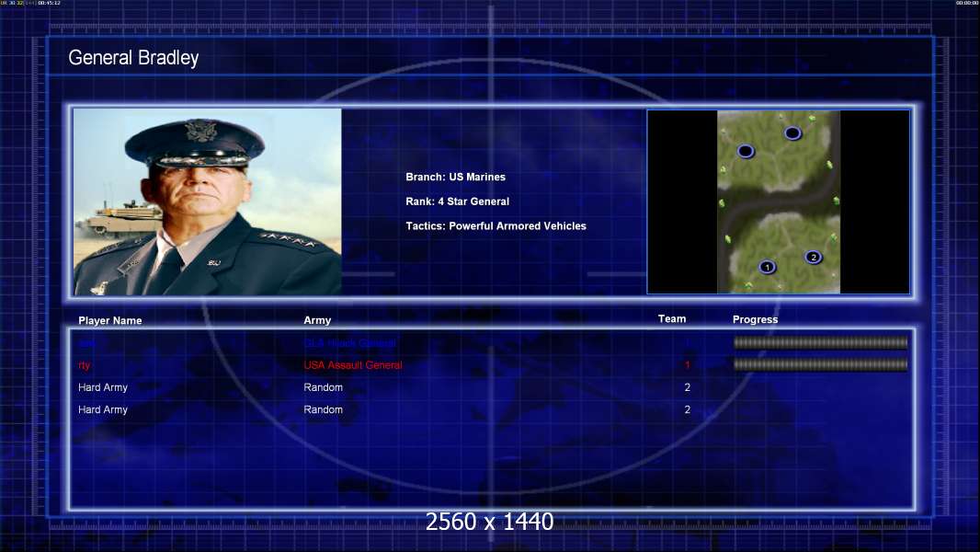Screen dimensions: 980x552
Task: Click the Progress column header
Action: point(755,319)
